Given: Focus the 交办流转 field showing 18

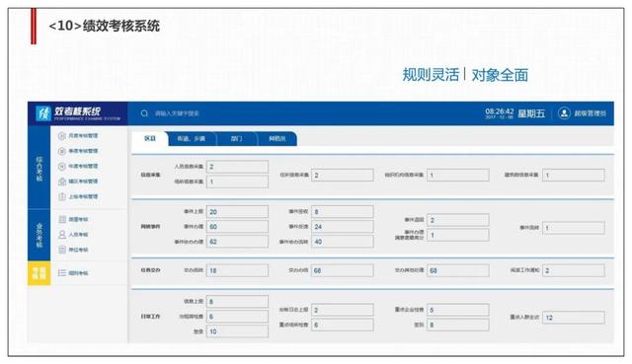Looking at the screenshot, I should click(x=237, y=270).
